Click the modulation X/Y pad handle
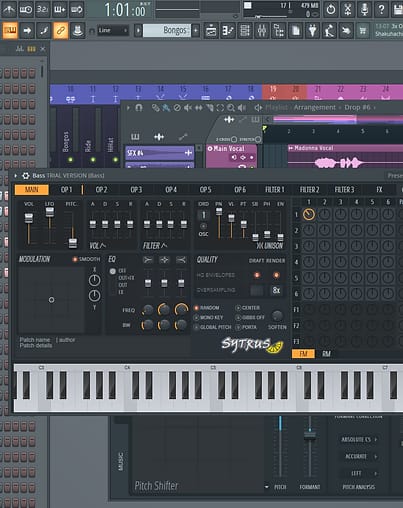403x508 pixels. [51, 300]
